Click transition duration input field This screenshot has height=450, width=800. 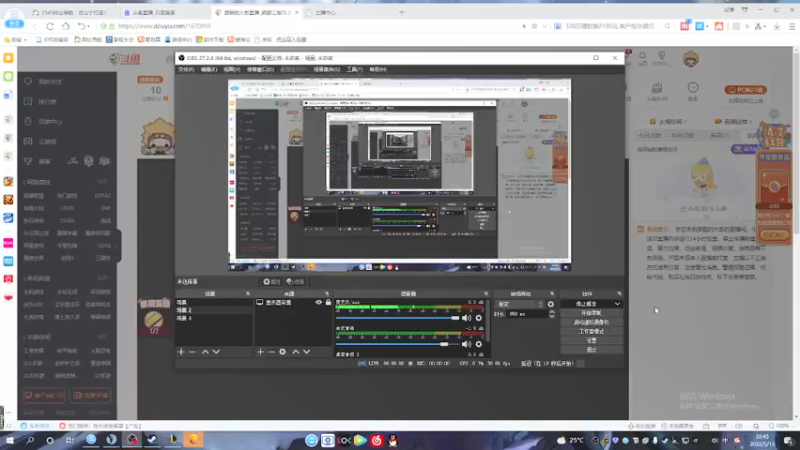pyautogui.click(x=527, y=314)
